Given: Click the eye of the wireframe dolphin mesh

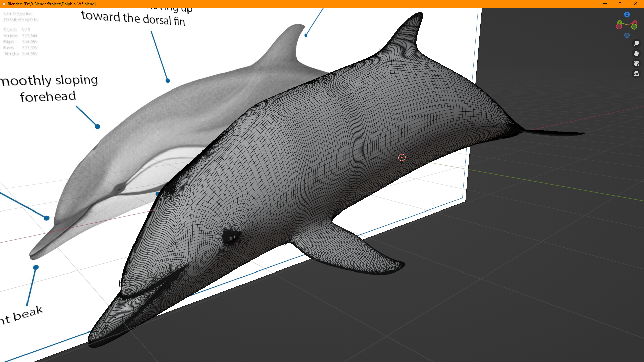Looking at the screenshot, I should tap(231, 237).
